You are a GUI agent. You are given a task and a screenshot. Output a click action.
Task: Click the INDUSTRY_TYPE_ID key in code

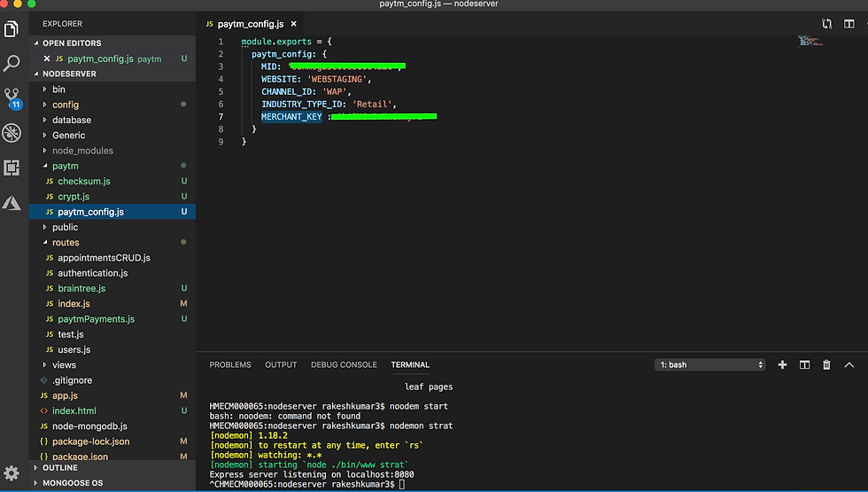pyautogui.click(x=304, y=105)
